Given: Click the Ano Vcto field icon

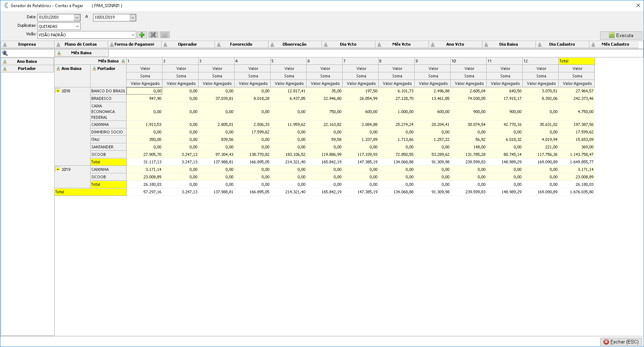Looking at the screenshot, I should tap(433, 45).
